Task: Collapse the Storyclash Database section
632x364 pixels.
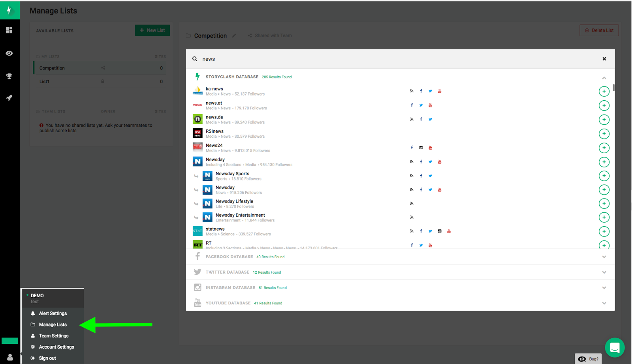Action: [604, 78]
